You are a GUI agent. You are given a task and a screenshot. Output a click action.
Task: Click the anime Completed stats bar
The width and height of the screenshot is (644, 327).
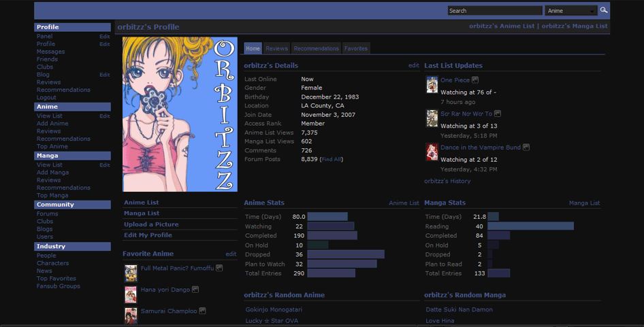[x=332, y=235]
